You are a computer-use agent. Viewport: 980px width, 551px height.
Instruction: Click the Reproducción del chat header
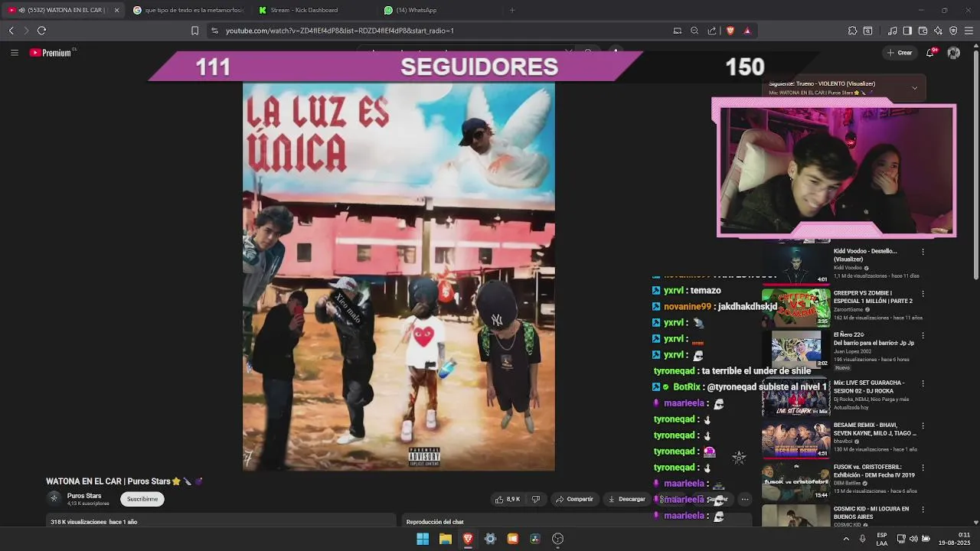tap(435, 522)
